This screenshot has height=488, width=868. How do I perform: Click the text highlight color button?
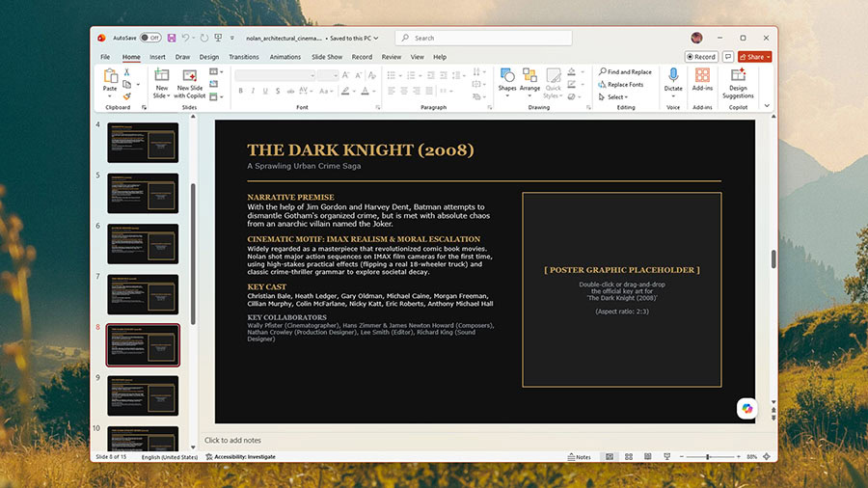pyautogui.click(x=345, y=91)
